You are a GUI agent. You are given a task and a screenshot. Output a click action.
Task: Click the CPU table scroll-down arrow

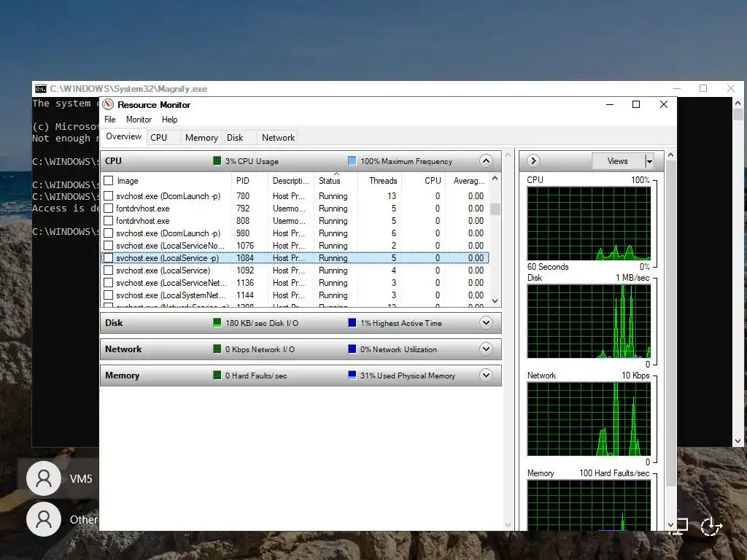(x=495, y=301)
